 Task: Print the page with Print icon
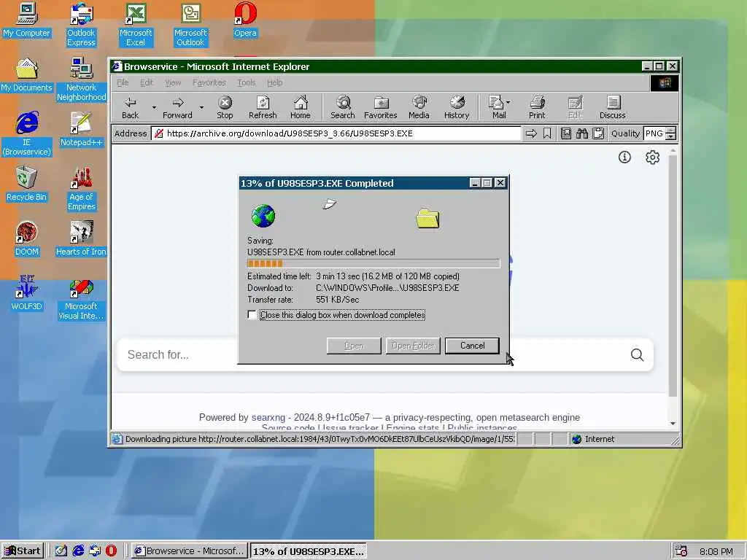coord(537,108)
